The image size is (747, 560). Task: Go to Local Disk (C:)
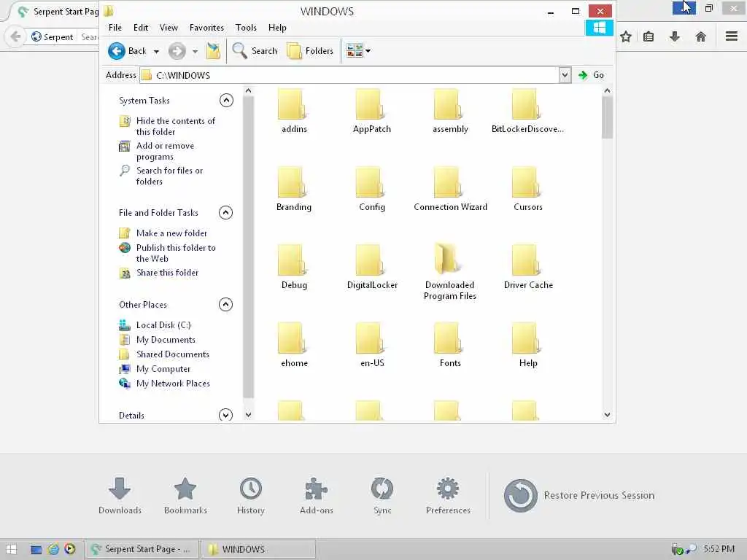[x=163, y=324]
